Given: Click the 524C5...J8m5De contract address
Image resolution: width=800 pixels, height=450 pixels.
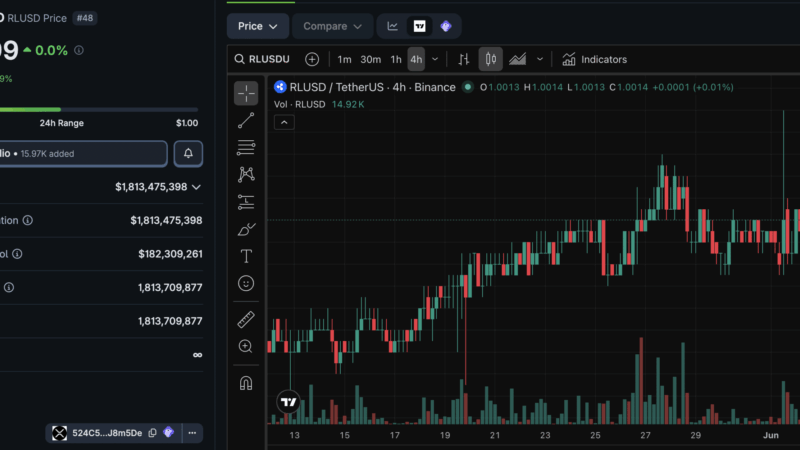Looking at the screenshot, I should (107, 433).
